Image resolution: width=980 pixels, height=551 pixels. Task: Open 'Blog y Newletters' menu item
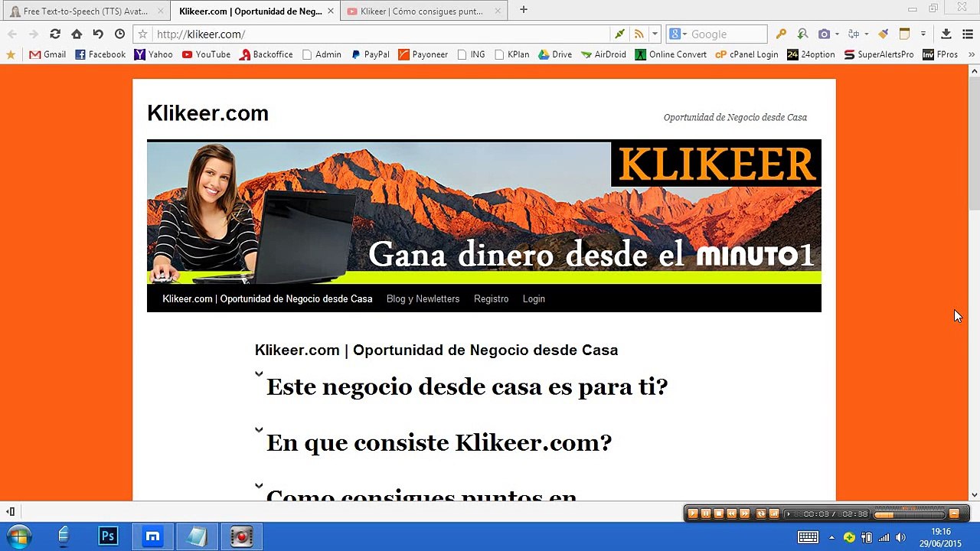point(423,299)
